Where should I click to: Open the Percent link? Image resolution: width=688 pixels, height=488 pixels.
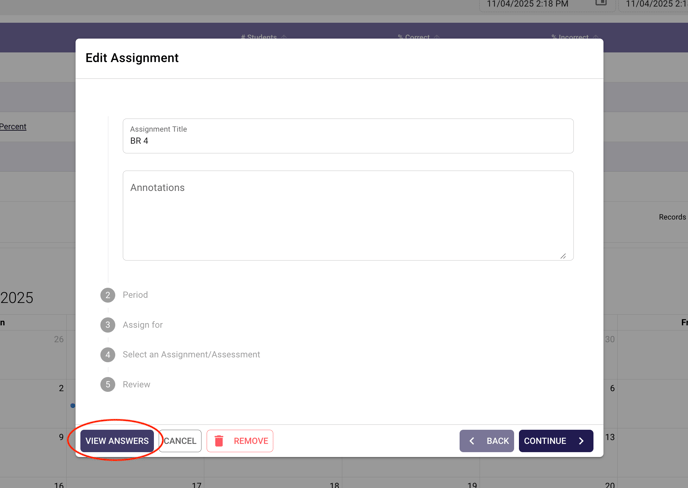[x=13, y=127]
